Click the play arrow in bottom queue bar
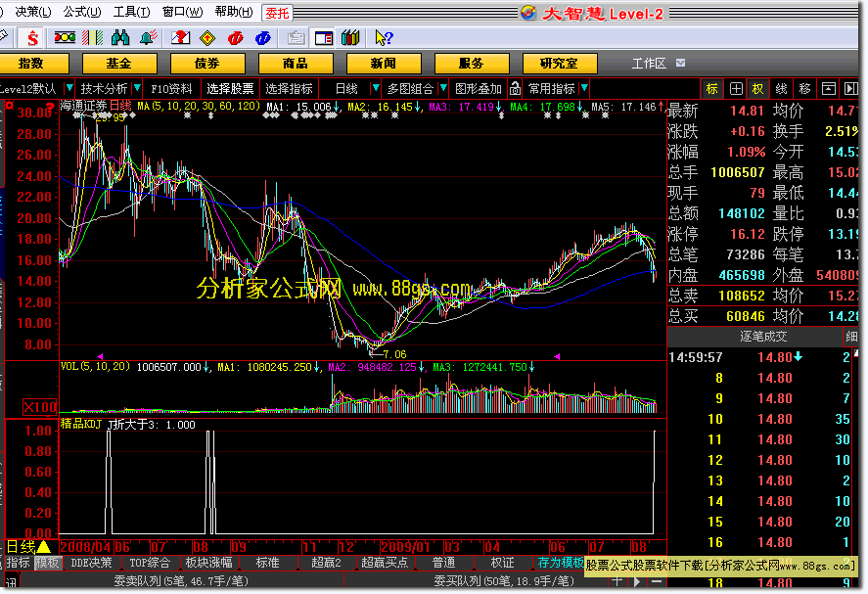The width and height of the screenshot is (868, 594). [x=637, y=581]
